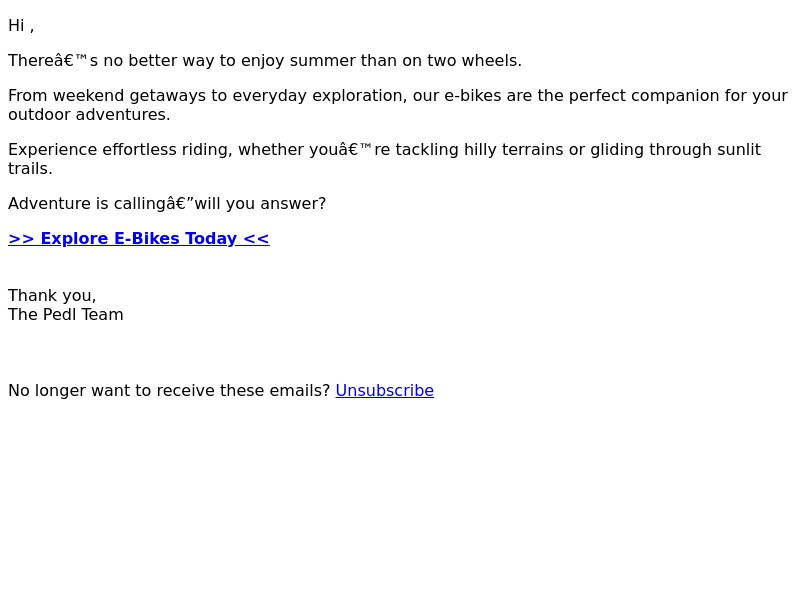Image resolution: width=800 pixels, height=600 pixels.
Task: Open the Explore E-Bikes Today link
Action: coord(139,238)
